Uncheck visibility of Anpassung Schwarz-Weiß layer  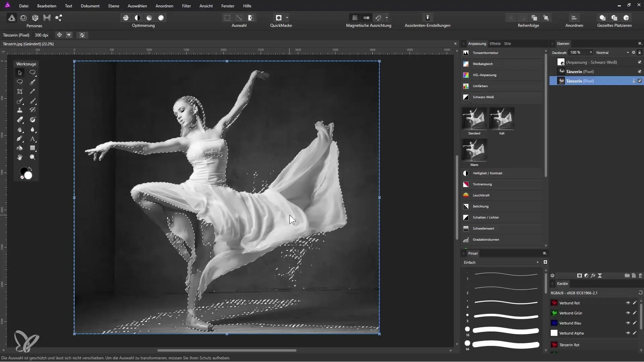click(640, 62)
